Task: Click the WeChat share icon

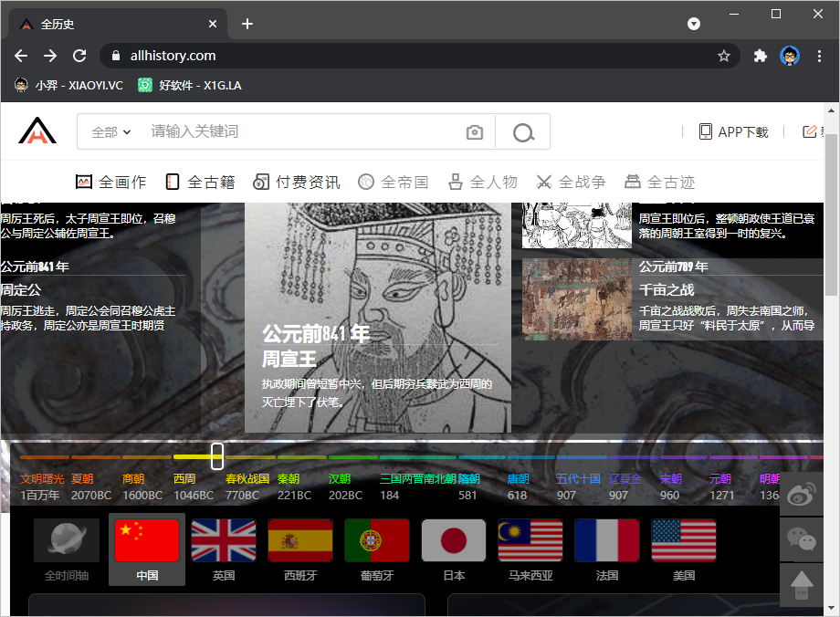Action: click(x=802, y=539)
